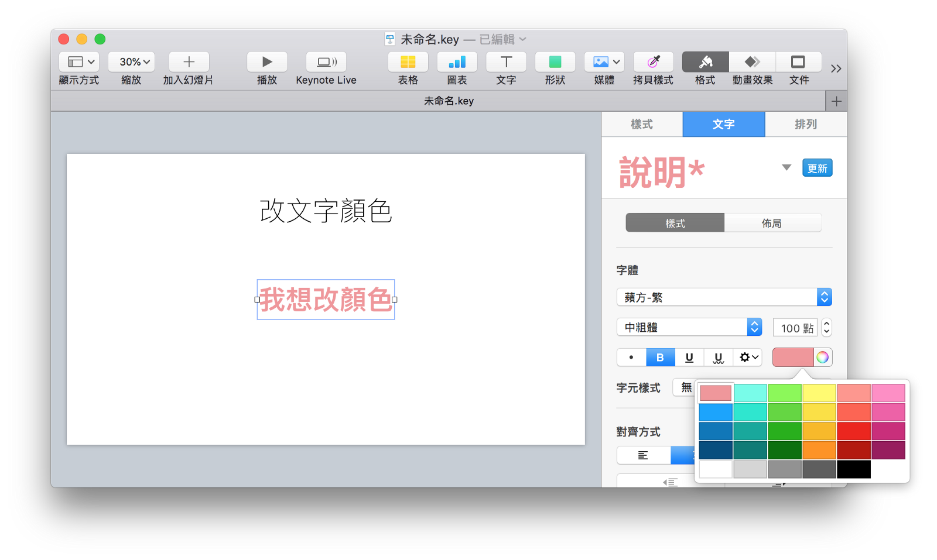Screen dimensions: 937x560
Task: Open the 中粗體 font weight dropdown
Action: [x=754, y=327]
